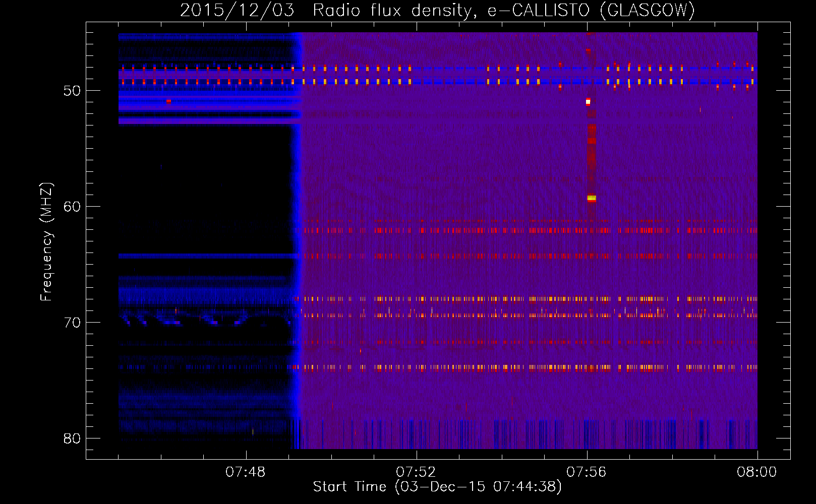
Task: Select the 70 MHz frequency tick label
Action: 72,323
